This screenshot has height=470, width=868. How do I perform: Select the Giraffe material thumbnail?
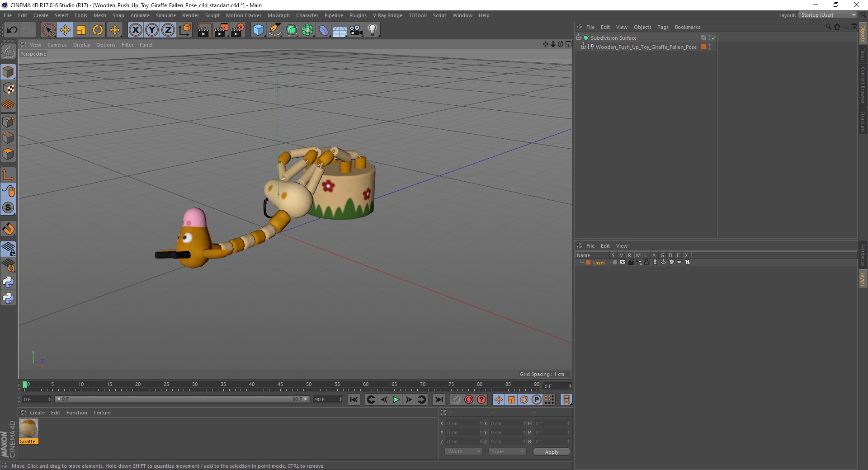pos(28,428)
